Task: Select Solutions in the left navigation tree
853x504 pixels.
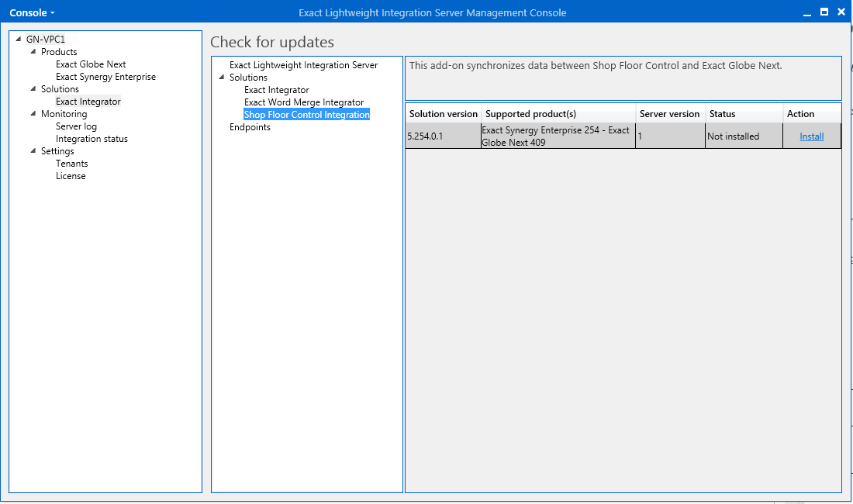Action: (60, 88)
